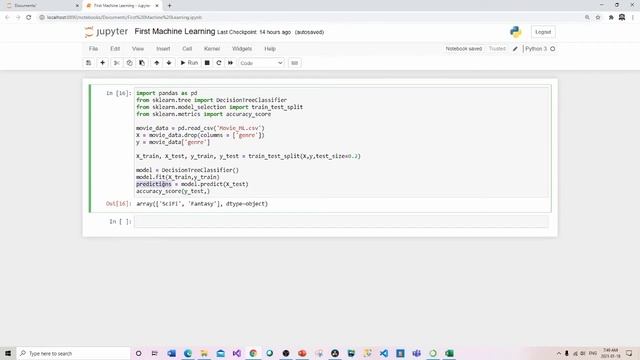Rename notebook via First Machine Learning title
Viewport: 640px width, 360px height.
click(x=175, y=31)
